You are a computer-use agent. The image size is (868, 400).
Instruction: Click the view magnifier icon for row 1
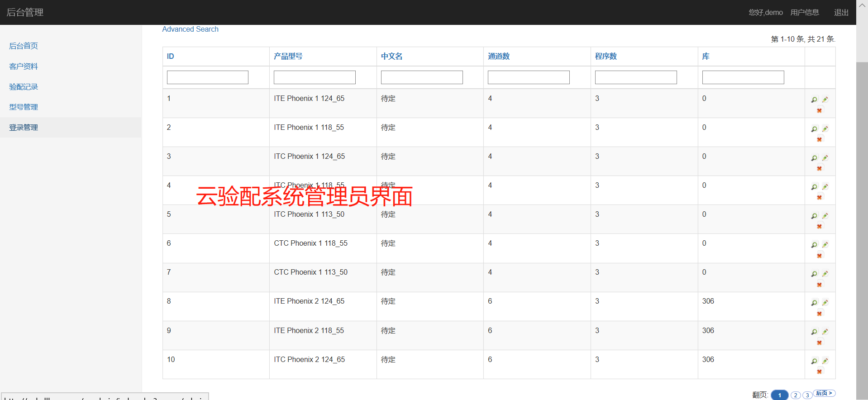[x=814, y=100]
